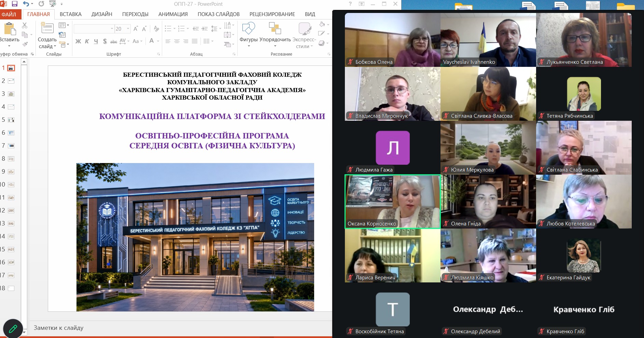
Task: Toggle underline (Ч) formatting
Action: [96, 41]
